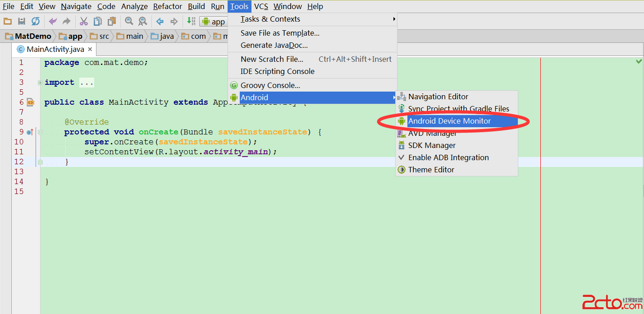Click the Make Project build icon
The image size is (644, 314).
(x=191, y=21)
